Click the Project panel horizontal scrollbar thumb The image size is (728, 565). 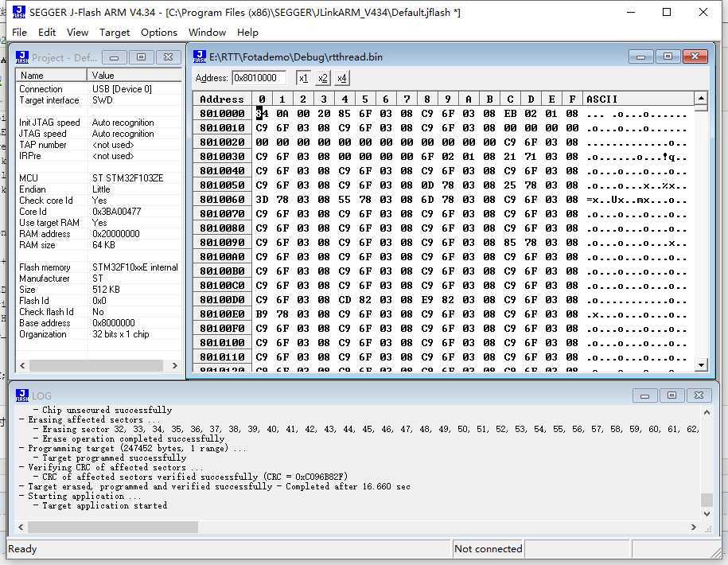[96, 366]
